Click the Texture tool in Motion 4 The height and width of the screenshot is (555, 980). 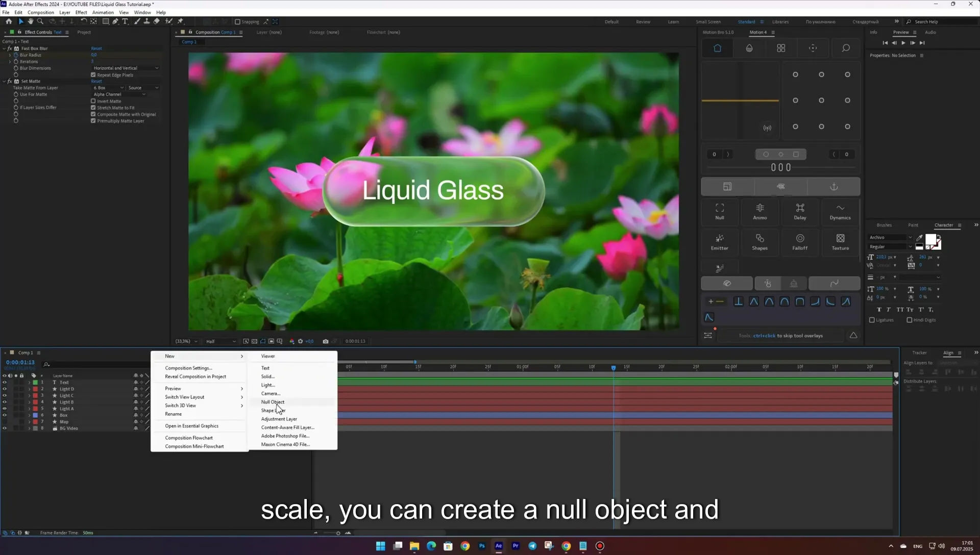click(840, 242)
